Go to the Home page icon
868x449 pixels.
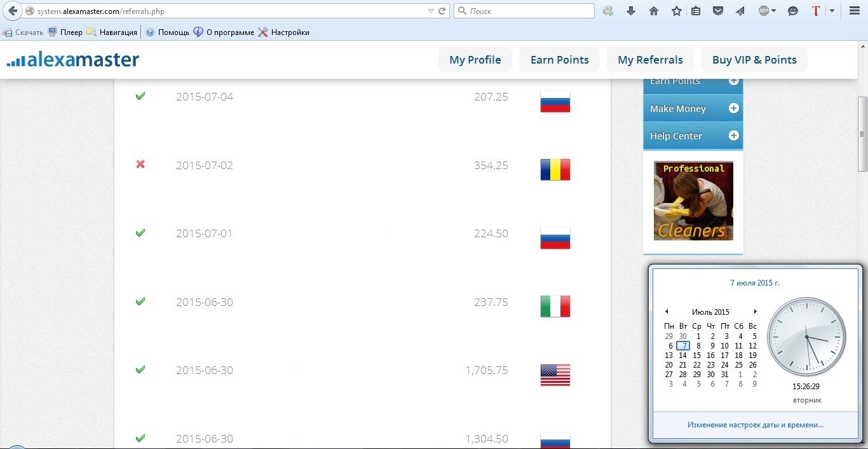point(653,11)
